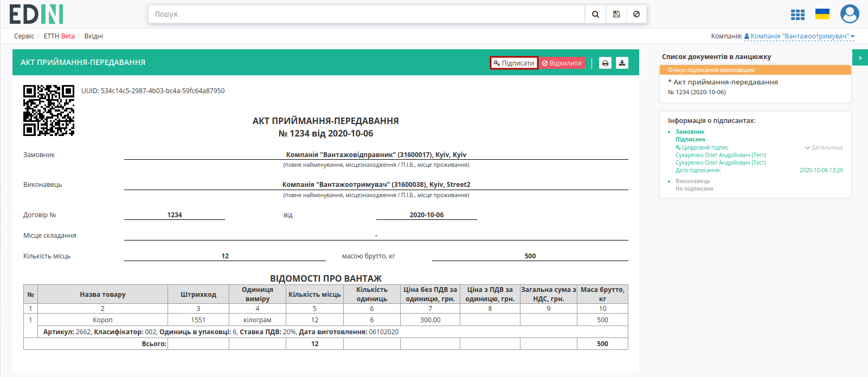Click the save search floppy icon
The height and width of the screenshot is (377, 868).
616,14
